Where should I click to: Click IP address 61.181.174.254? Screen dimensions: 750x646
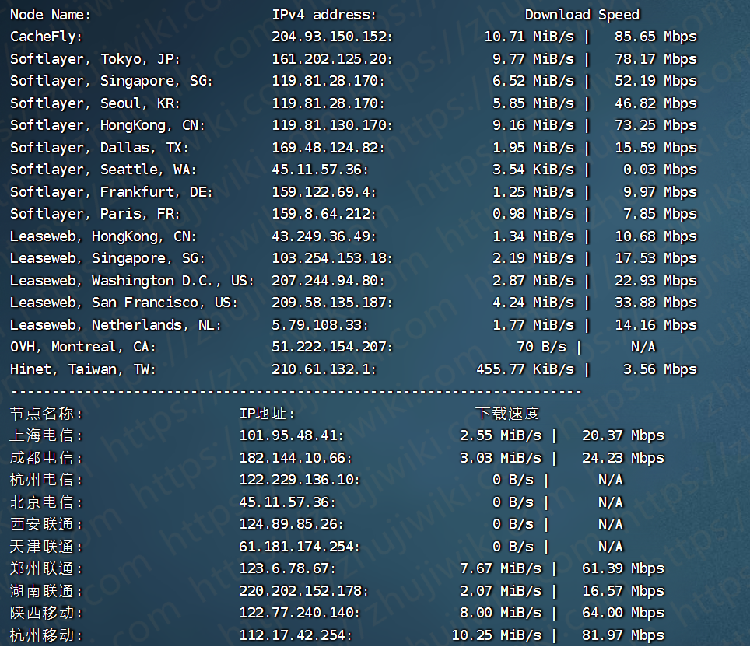(299, 547)
